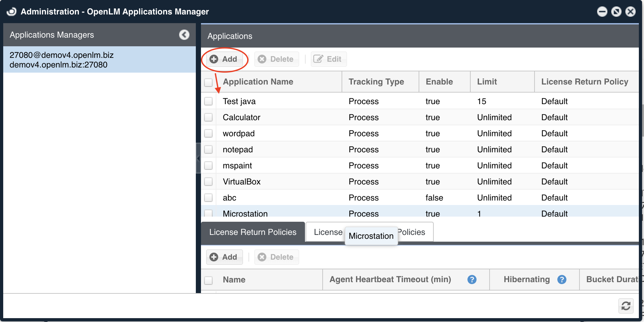Click Add in the License Return Policies toolbar

pos(224,257)
